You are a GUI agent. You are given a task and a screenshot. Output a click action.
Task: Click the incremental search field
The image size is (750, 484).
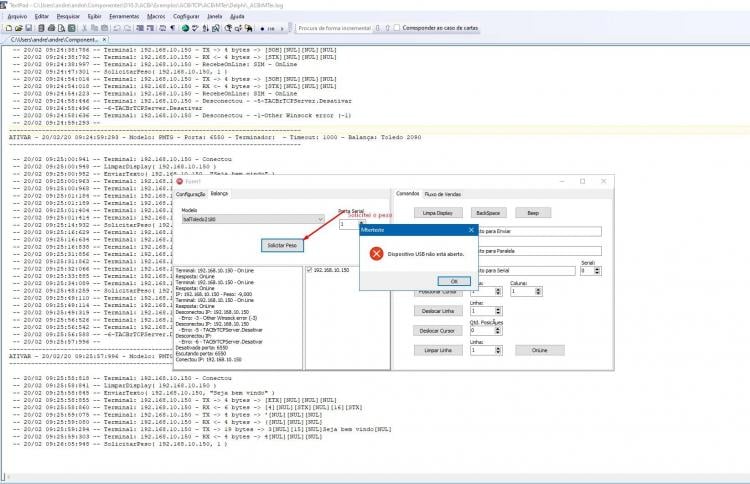[x=334, y=28]
